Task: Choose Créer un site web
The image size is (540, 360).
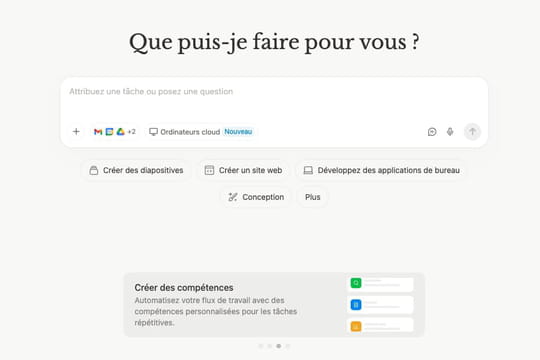Action: (x=243, y=170)
